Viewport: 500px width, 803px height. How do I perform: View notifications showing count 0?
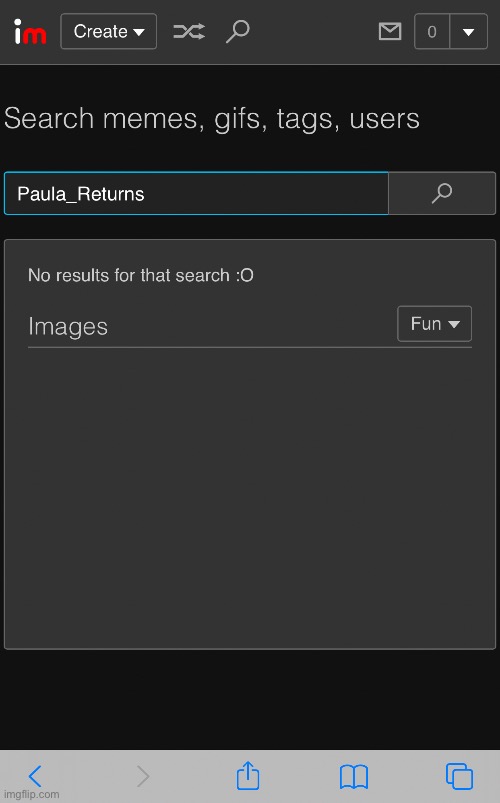tap(432, 32)
